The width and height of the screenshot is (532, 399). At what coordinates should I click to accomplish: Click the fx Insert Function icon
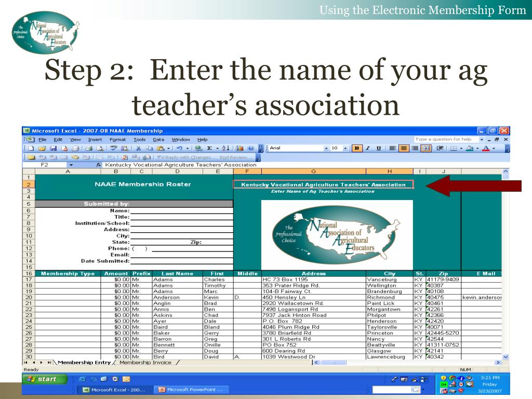coord(98,165)
